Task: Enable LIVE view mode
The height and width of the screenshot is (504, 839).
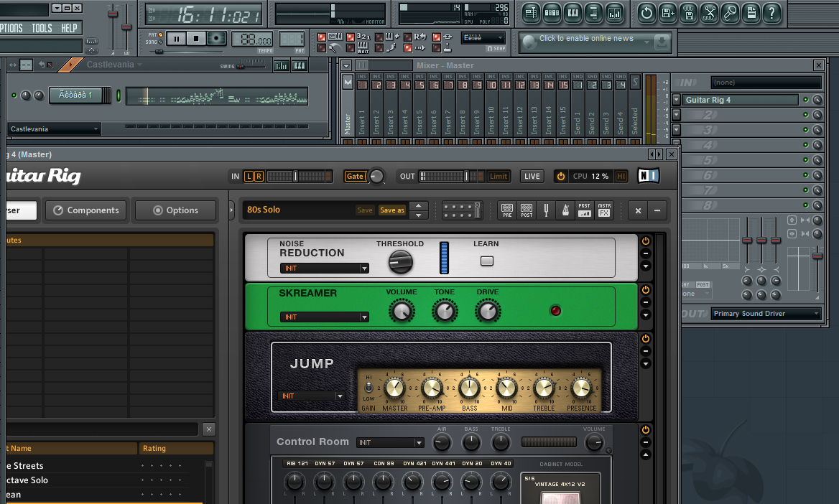Action: [532, 176]
